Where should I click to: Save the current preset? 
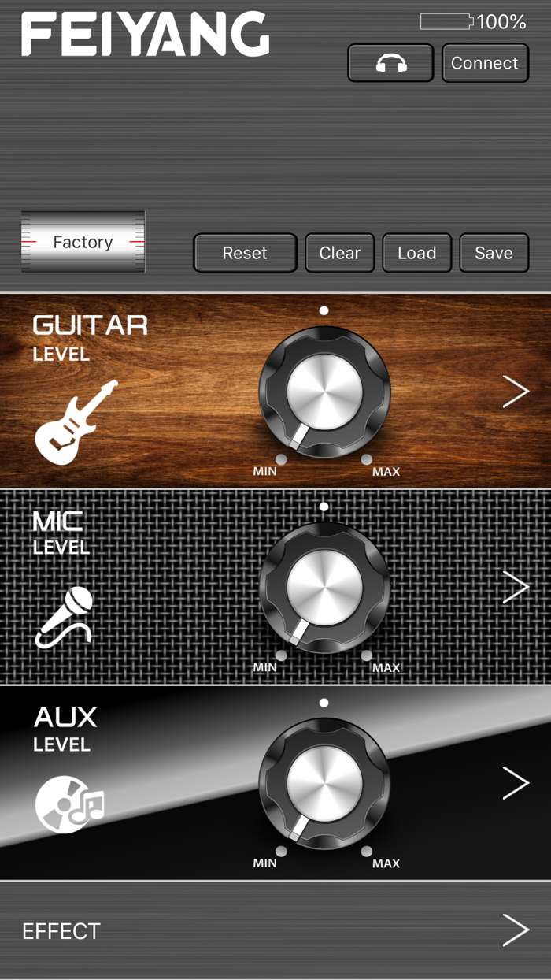[x=494, y=253]
